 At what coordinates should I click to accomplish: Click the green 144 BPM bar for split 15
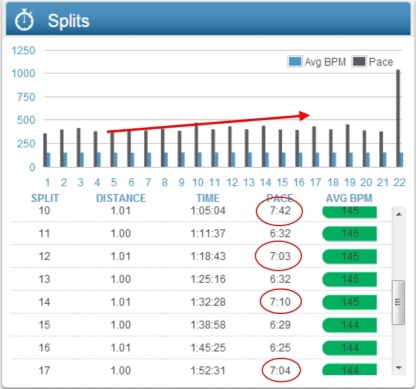point(349,325)
